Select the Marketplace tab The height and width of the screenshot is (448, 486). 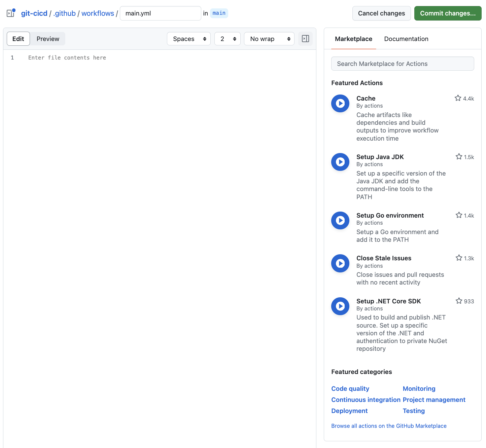tap(353, 39)
